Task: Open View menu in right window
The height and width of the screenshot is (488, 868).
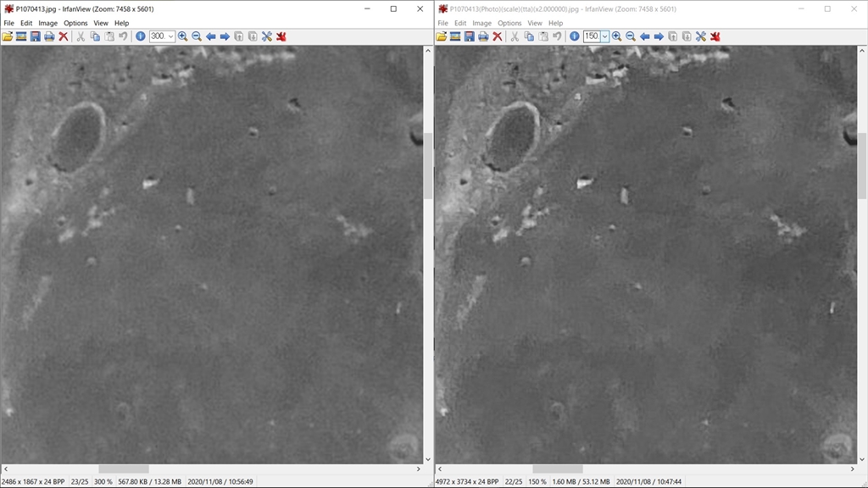Action: pos(535,23)
